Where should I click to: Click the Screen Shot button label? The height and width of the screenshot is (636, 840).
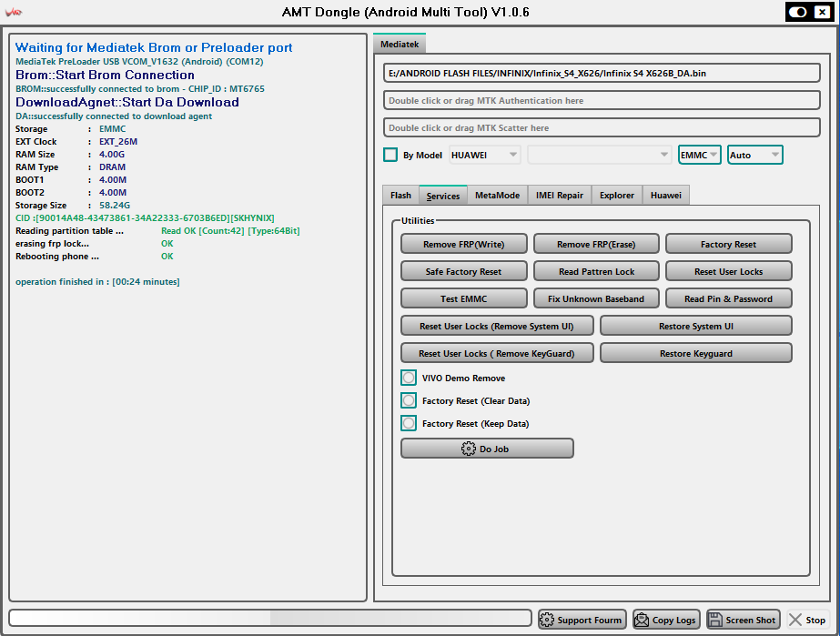point(751,620)
